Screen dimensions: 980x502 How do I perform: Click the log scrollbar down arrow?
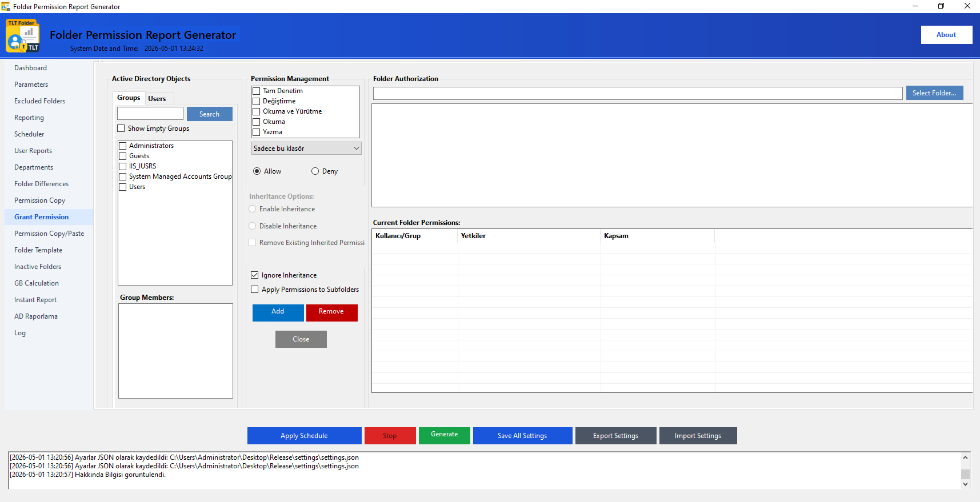pyautogui.click(x=965, y=484)
